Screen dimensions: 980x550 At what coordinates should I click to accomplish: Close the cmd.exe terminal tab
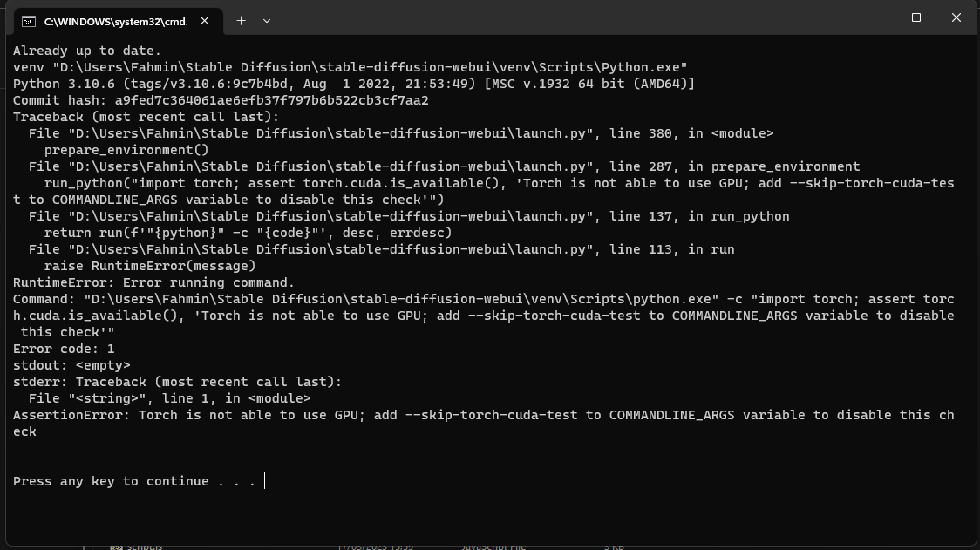coord(206,20)
